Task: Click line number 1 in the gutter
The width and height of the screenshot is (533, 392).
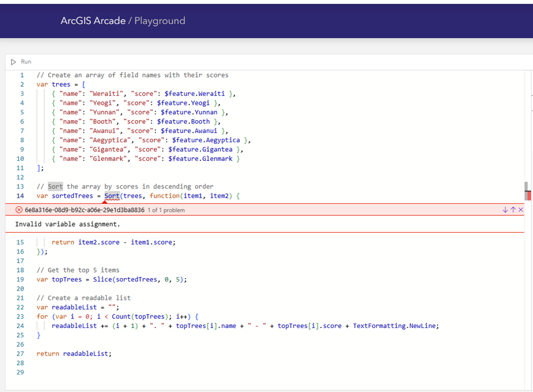Action: click(22, 75)
